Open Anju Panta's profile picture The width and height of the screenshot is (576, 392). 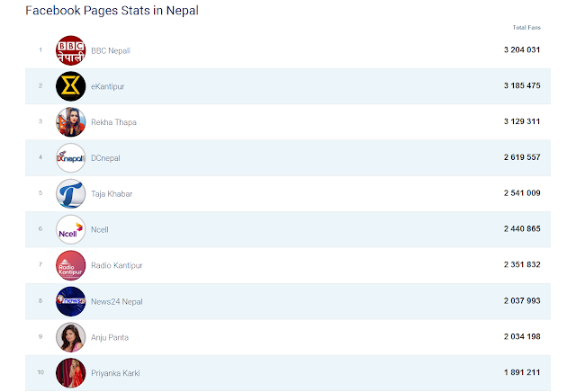70,337
